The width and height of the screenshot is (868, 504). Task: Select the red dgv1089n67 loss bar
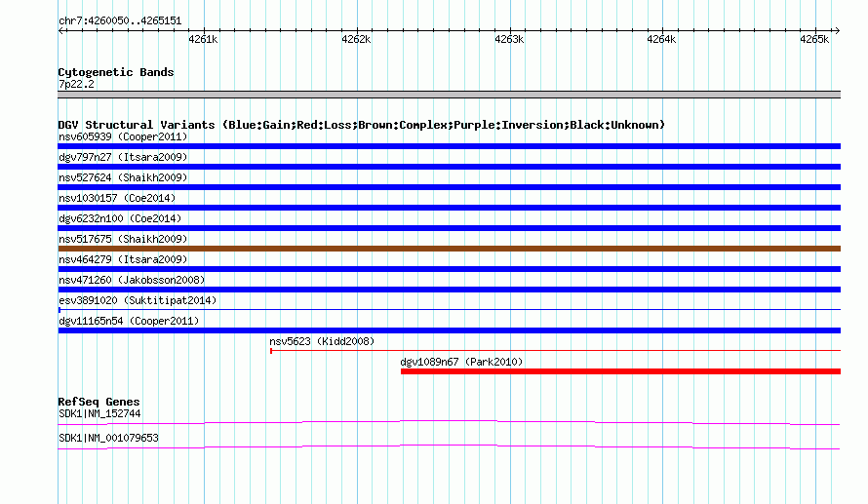[x=620, y=371]
